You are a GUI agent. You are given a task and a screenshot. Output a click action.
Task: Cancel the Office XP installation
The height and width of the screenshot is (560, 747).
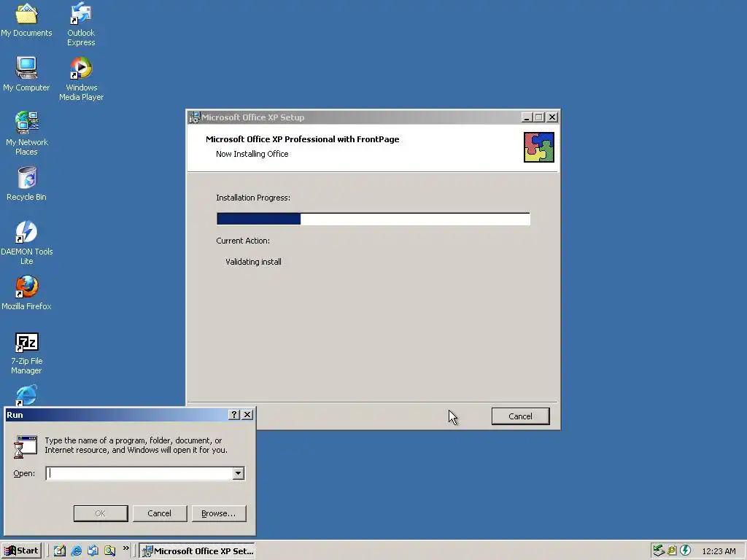point(520,416)
